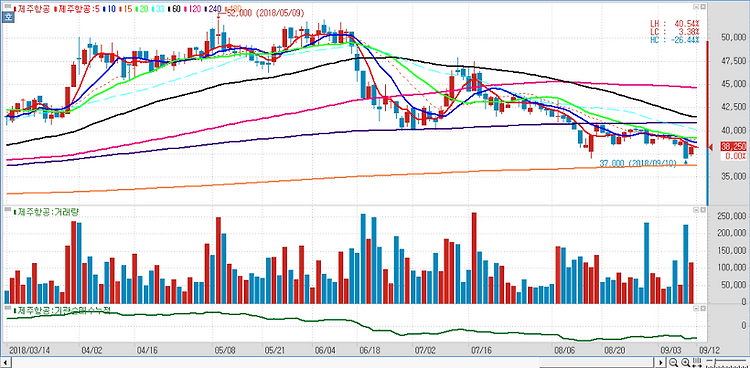The width and height of the screenshot is (750, 368).
Task: Click the 09/03 date axis label
Action: tap(670, 349)
